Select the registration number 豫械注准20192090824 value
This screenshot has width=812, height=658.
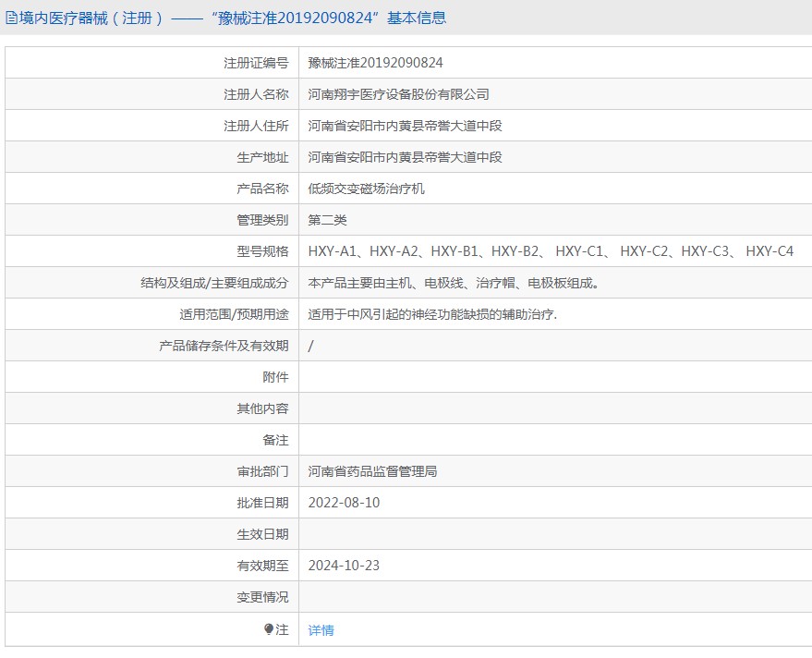click(375, 63)
